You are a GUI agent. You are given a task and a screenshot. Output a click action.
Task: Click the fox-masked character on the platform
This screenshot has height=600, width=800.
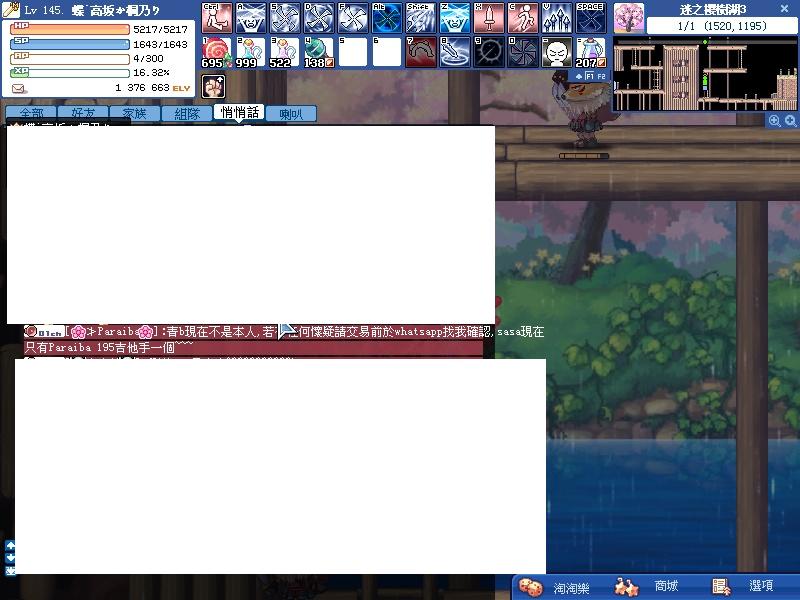tap(584, 110)
